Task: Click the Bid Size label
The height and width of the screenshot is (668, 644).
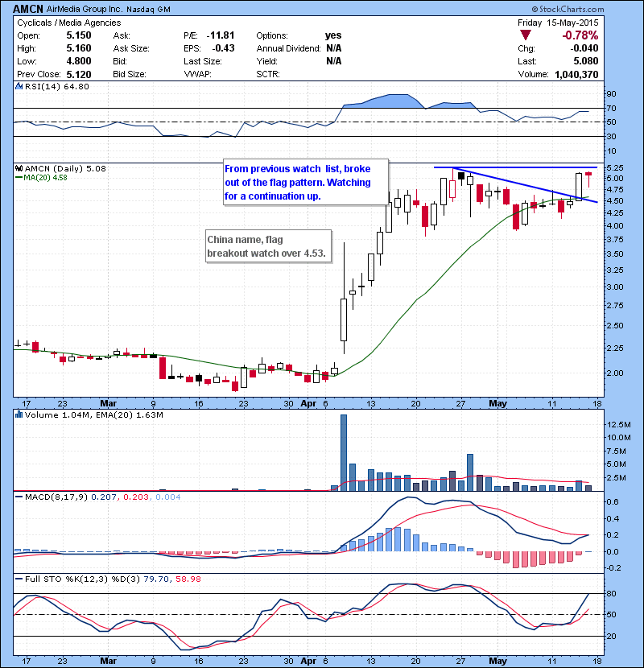Action: pos(130,74)
